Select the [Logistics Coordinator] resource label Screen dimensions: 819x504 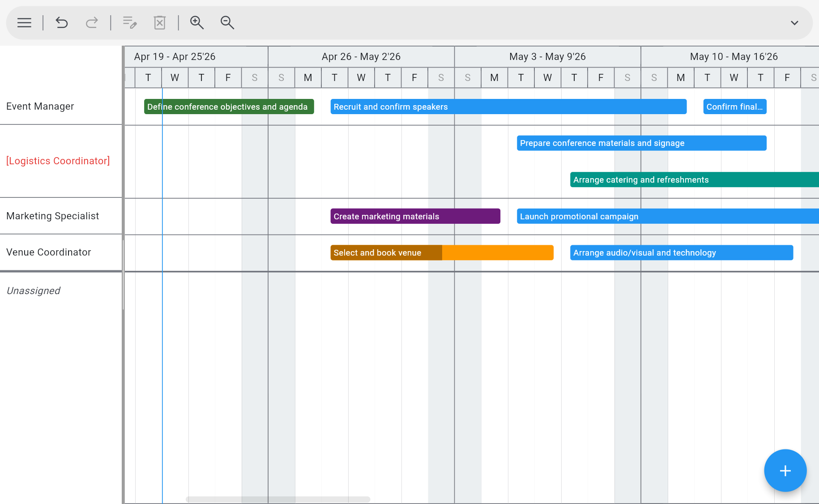(x=58, y=161)
